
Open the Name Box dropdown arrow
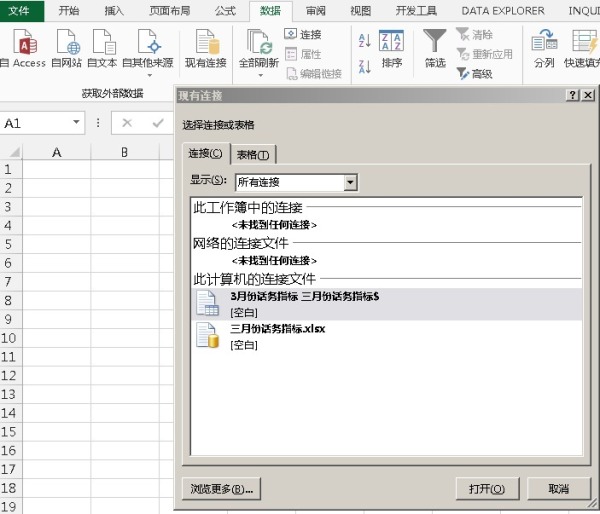76,122
